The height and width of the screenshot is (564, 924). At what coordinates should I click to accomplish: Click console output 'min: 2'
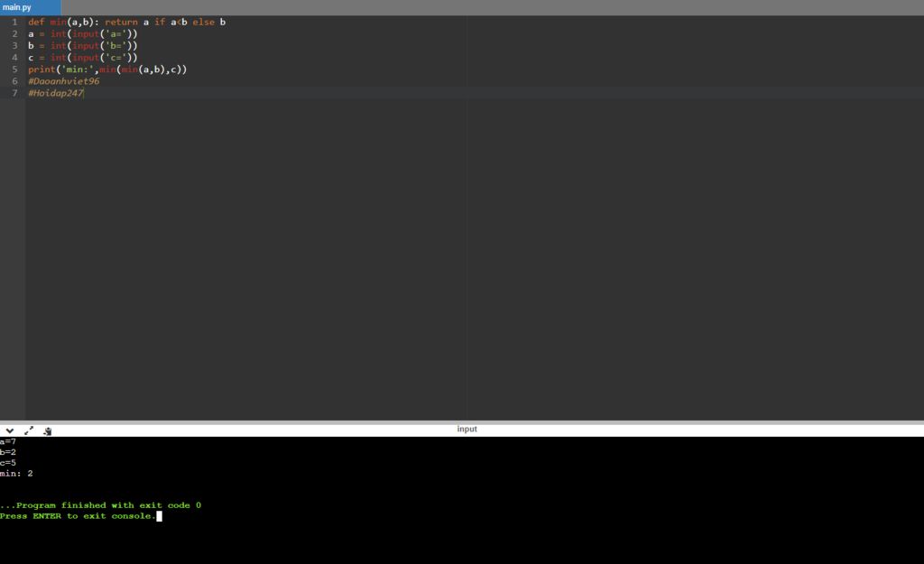coord(16,474)
